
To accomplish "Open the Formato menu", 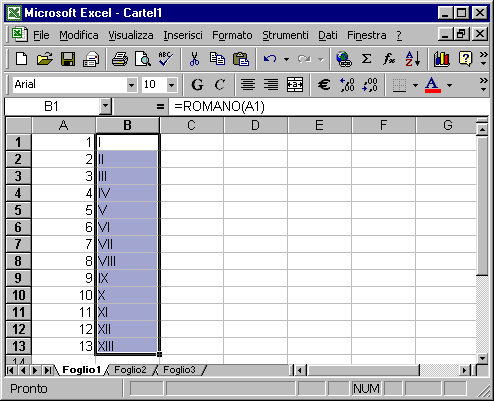I will [x=232, y=35].
